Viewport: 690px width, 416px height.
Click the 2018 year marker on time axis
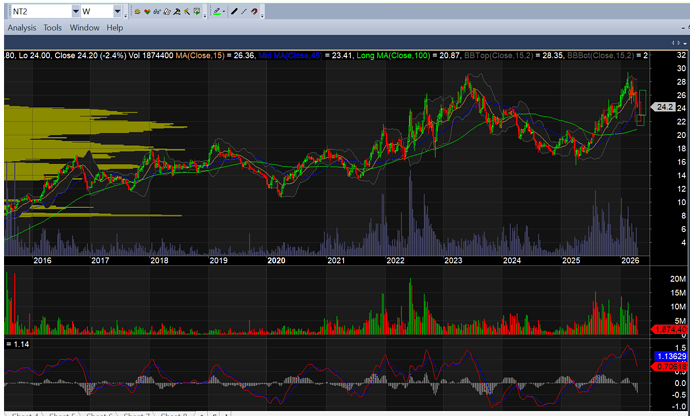pos(159,261)
